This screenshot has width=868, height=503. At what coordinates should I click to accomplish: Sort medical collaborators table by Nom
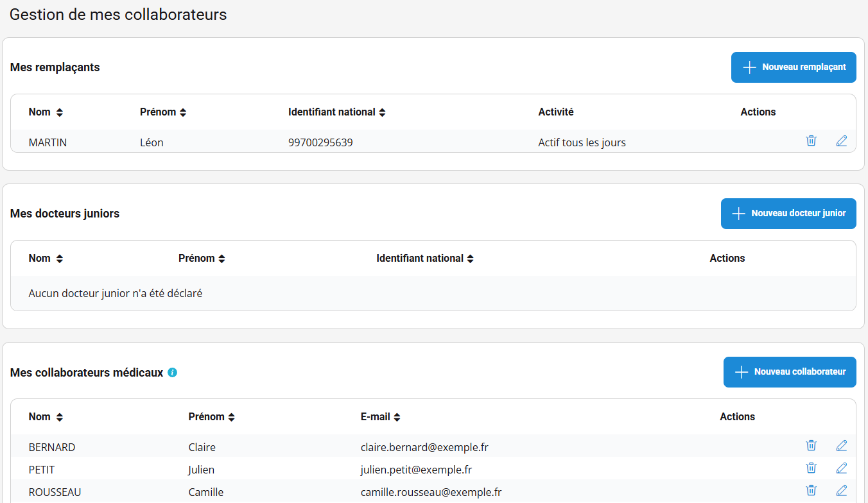pyautogui.click(x=60, y=417)
